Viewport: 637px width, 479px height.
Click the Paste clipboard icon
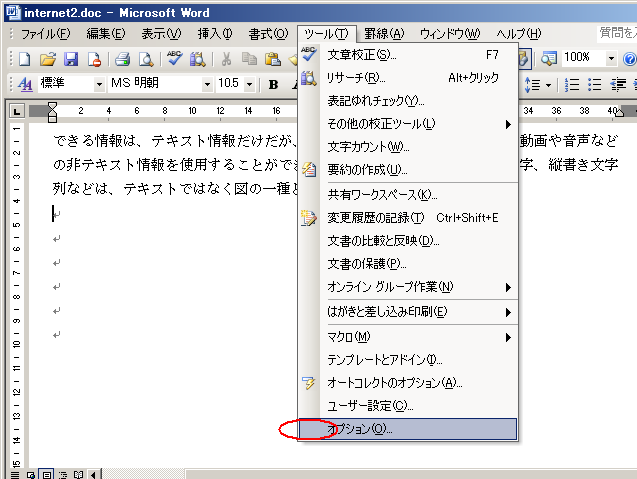[x=273, y=59]
